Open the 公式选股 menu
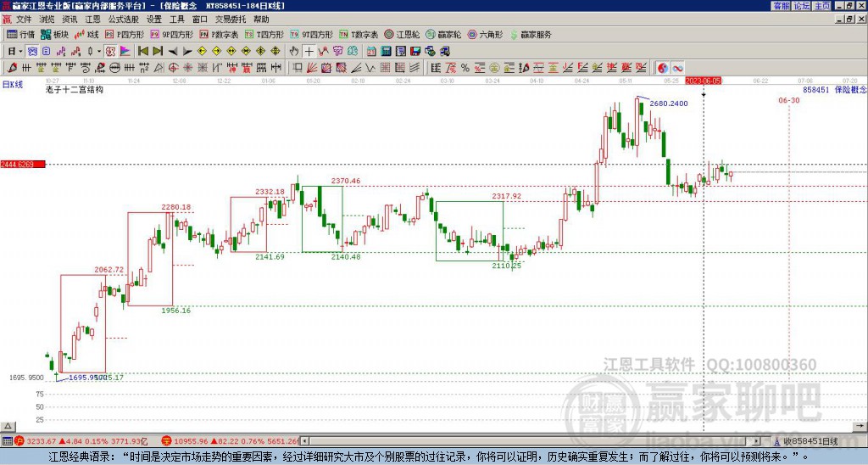The height and width of the screenshot is (465, 868). click(124, 20)
